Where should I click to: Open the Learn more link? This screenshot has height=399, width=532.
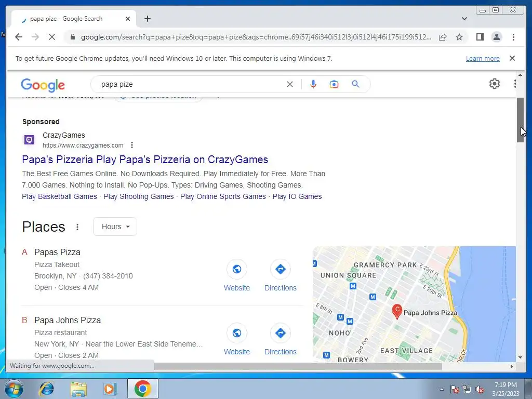pos(483,58)
